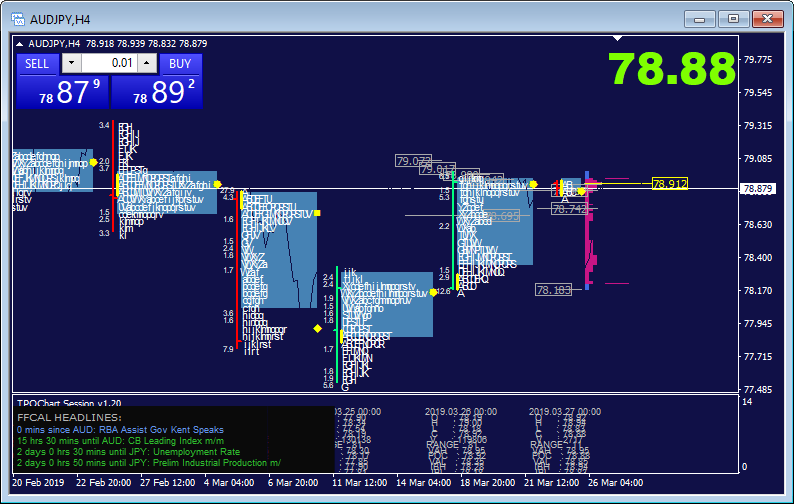Click the magenta volume profile histogram
This screenshot has height=504, width=794.
click(590, 230)
